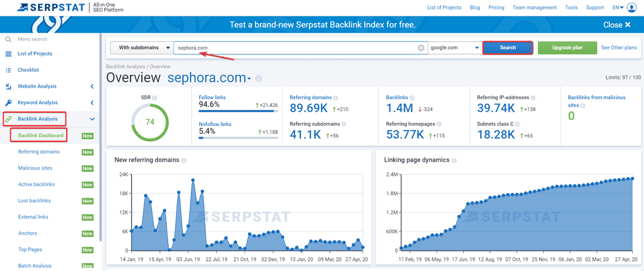The width and height of the screenshot is (644, 271).
Task: Open the With subdomains dropdown
Action: coord(142,48)
